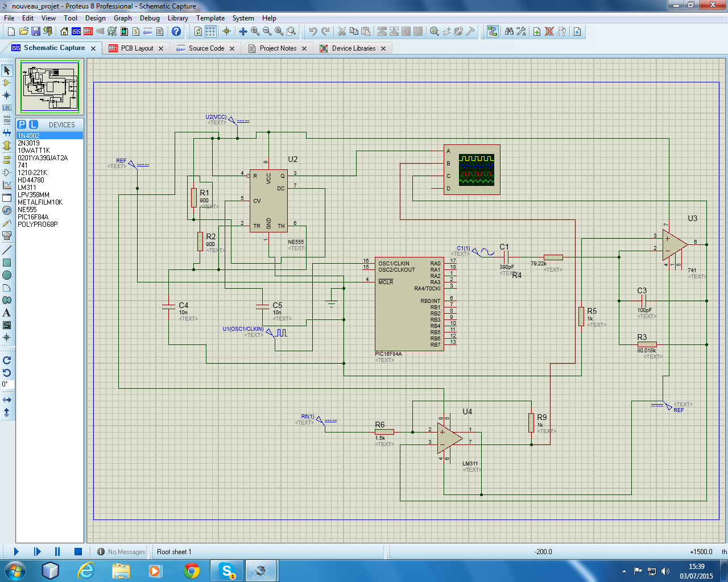Click the Open Project folder icon
Viewport: 728px width, 582px height.
[x=23, y=31]
